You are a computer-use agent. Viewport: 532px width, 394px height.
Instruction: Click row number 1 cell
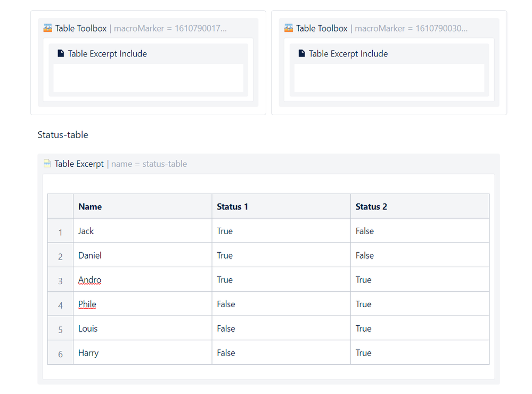[x=60, y=231]
